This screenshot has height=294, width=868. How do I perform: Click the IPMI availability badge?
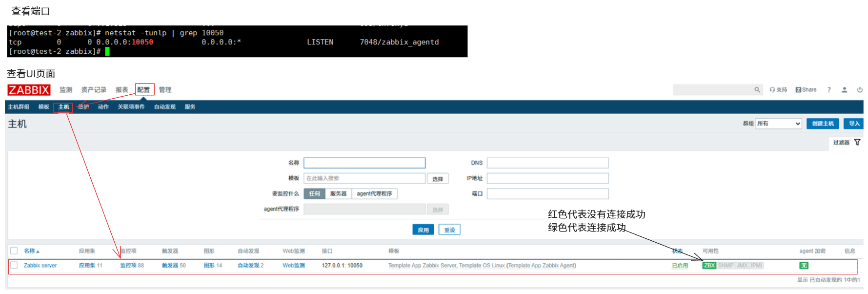point(756,266)
